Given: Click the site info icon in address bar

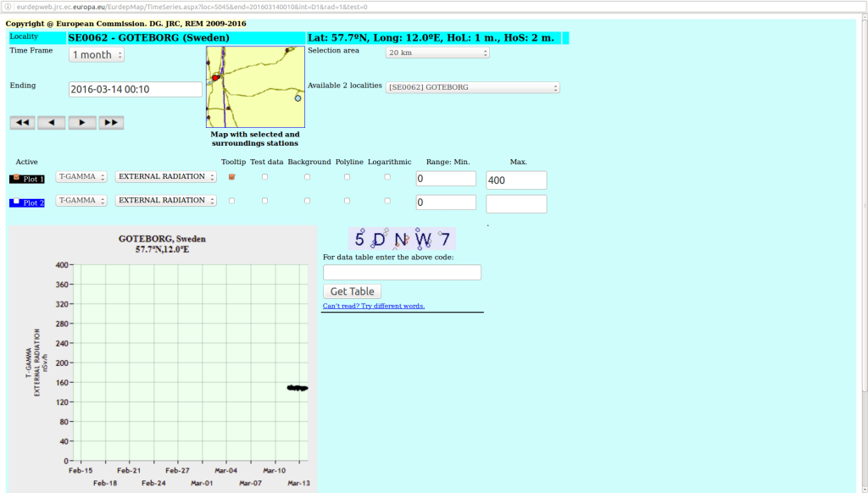Looking at the screenshot, I should [x=8, y=6].
